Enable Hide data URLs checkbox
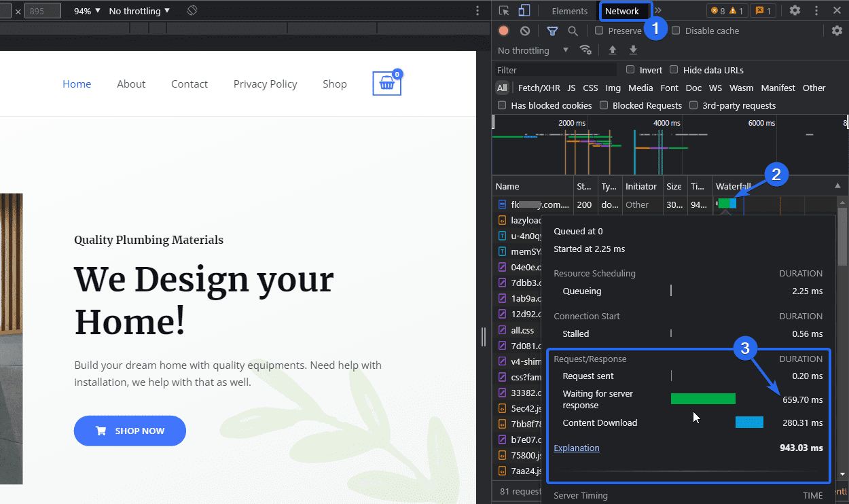Image resolution: width=849 pixels, height=504 pixels. click(x=674, y=69)
